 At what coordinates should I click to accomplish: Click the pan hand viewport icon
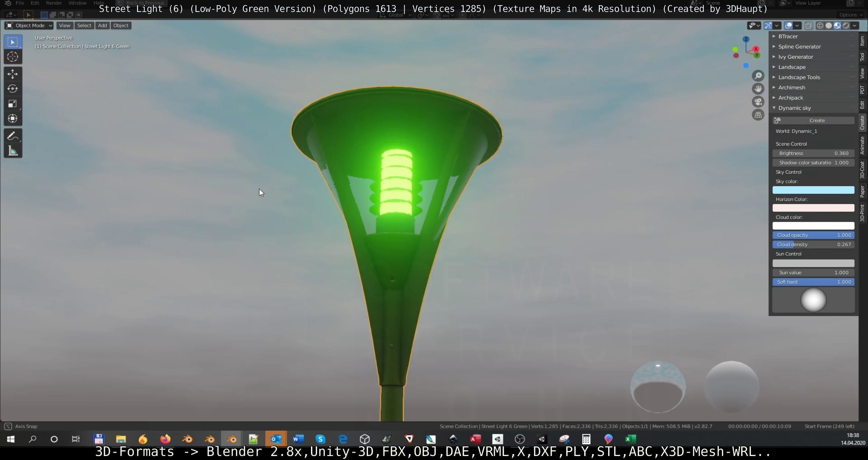click(758, 89)
